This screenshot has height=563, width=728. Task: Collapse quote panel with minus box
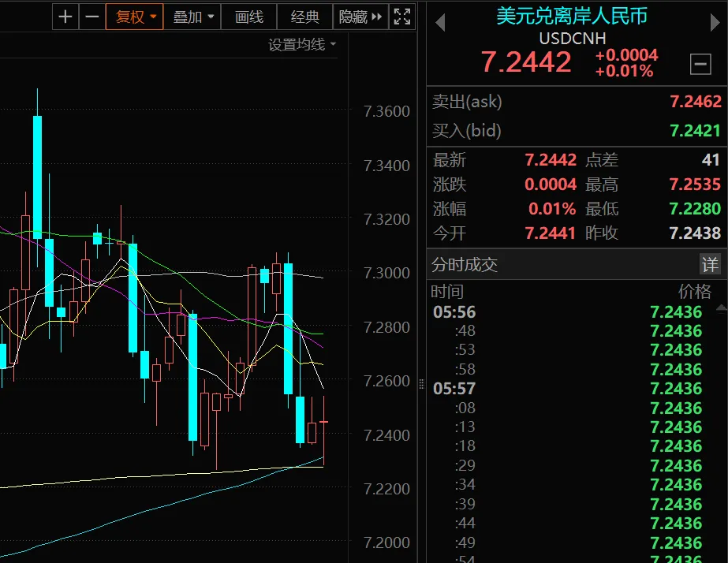700,64
